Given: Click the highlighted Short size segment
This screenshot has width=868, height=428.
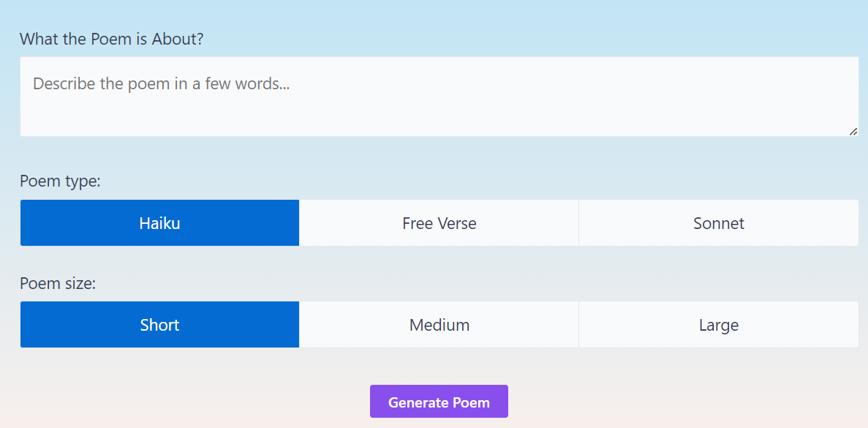Looking at the screenshot, I should tap(159, 324).
